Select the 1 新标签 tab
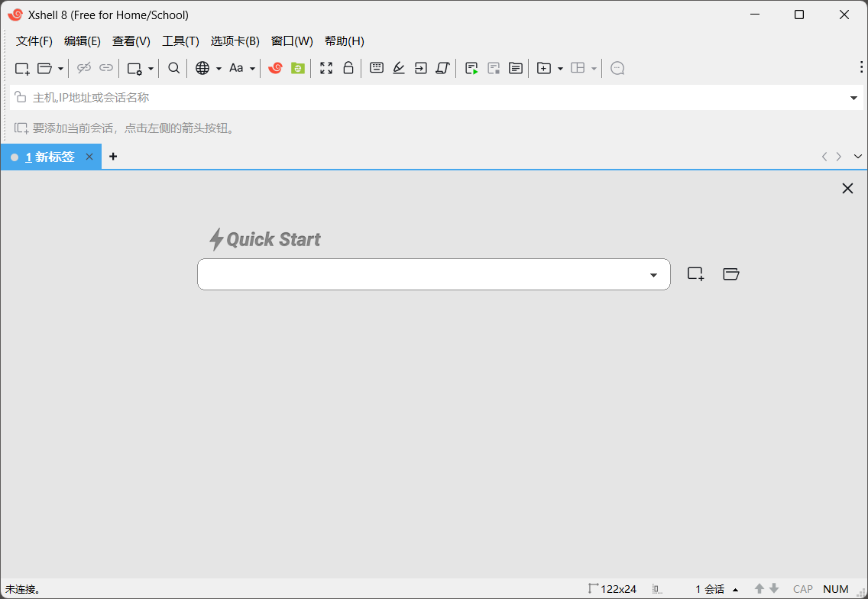Image resolution: width=868 pixels, height=599 pixels. 50,157
